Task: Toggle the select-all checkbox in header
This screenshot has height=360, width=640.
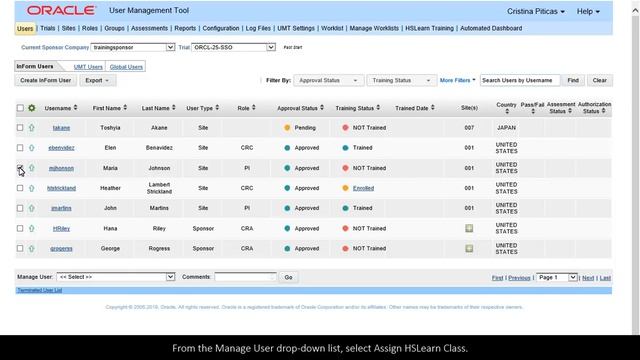Action: pyautogui.click(x=20, y=108)
